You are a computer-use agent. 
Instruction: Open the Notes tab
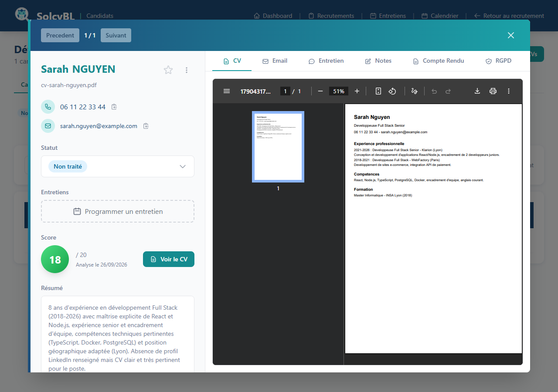(x=378, y=61)
